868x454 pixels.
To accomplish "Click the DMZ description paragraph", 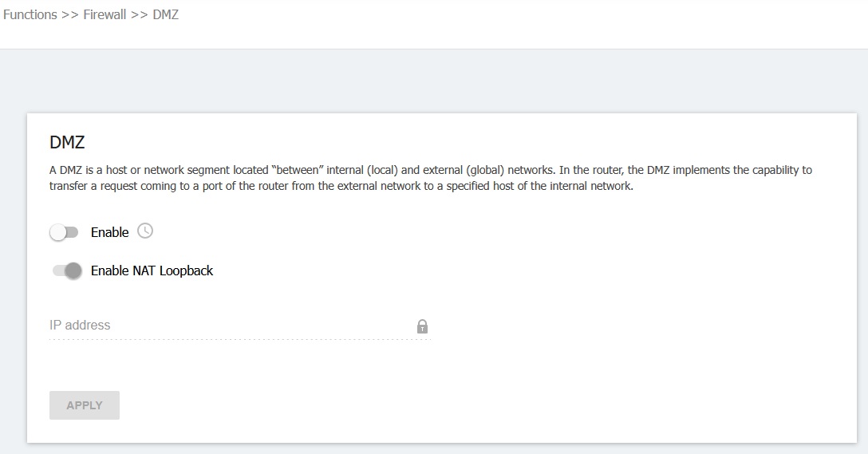I will (431, 179).
